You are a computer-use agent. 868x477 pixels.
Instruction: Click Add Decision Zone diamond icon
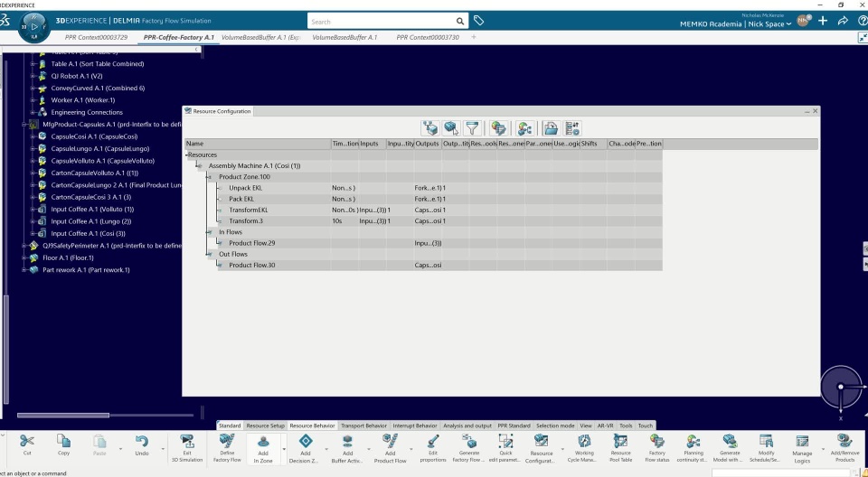pos(305,441)
